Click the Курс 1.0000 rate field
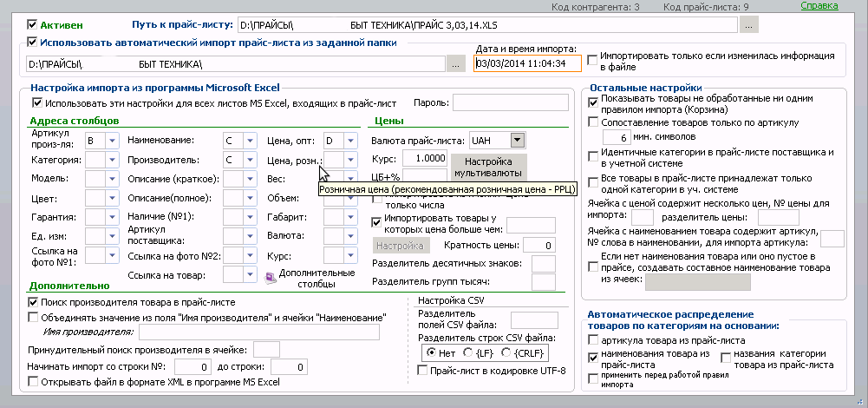Screen dimensions: 868x408 click(x=425, y=159)
